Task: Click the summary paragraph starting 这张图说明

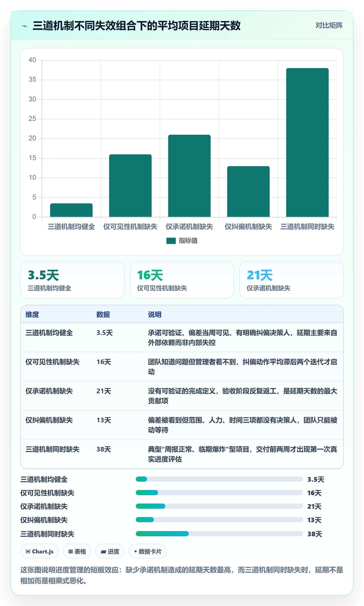Action: click(x=182, y=575)
